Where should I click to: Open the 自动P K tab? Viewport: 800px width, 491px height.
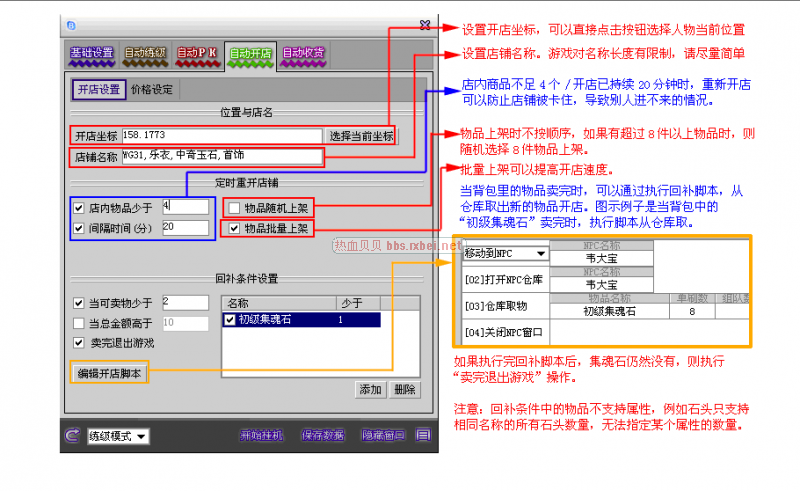tap(198, 54)
